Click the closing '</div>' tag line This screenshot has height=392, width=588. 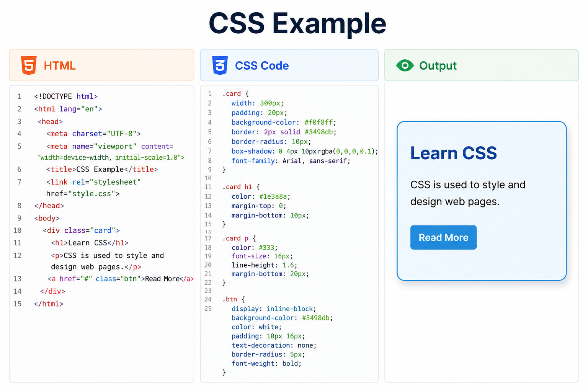53,291
